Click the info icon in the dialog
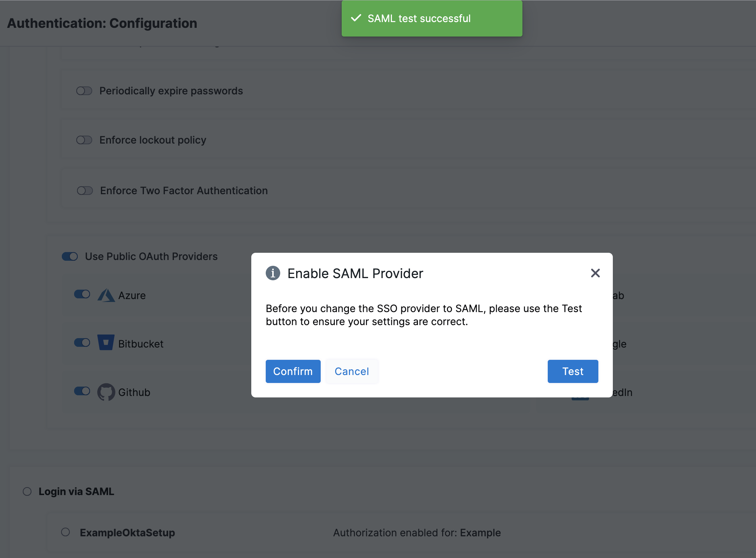This screenshot has width=756, height=558. [x=273, y=273]
